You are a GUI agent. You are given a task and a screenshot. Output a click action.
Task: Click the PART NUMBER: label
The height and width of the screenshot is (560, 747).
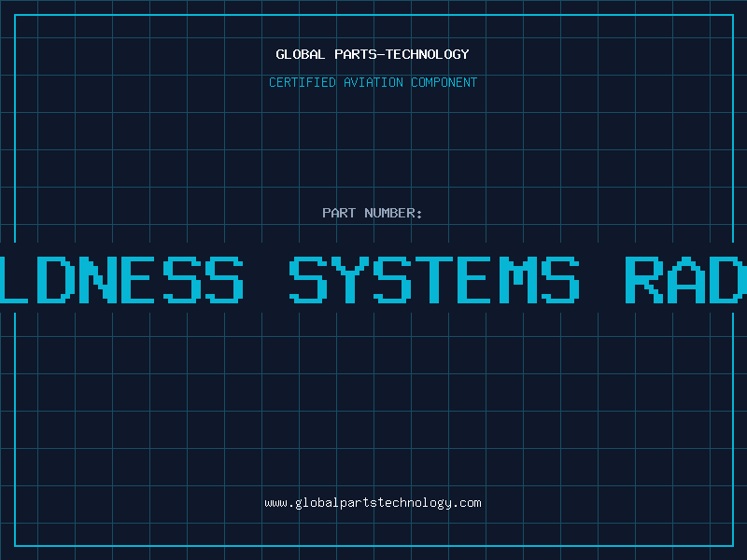pos(373,213)
